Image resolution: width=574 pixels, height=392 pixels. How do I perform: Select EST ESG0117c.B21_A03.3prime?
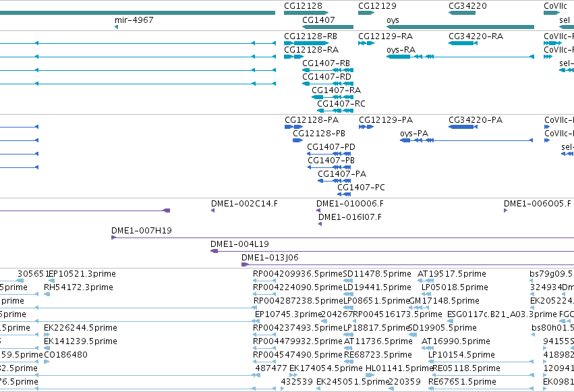click(x=502, y=314)
